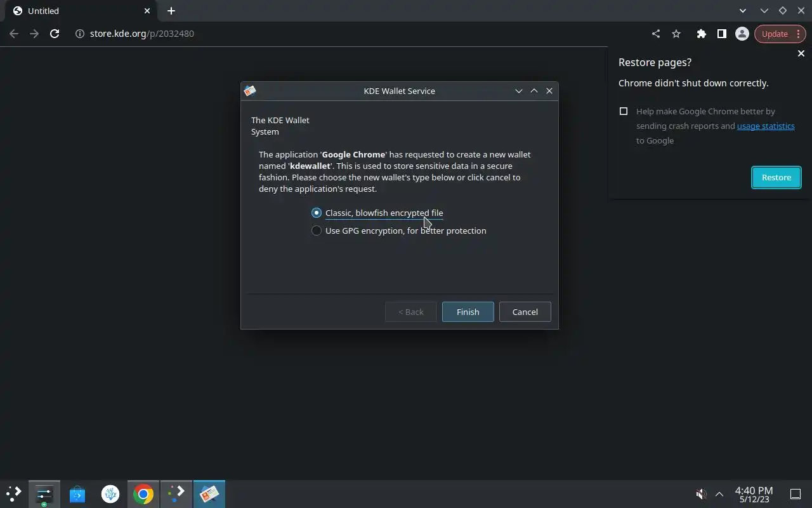Open a new Chrome tab
Screen dimensions: 812x508
click(x=171, y=11)
